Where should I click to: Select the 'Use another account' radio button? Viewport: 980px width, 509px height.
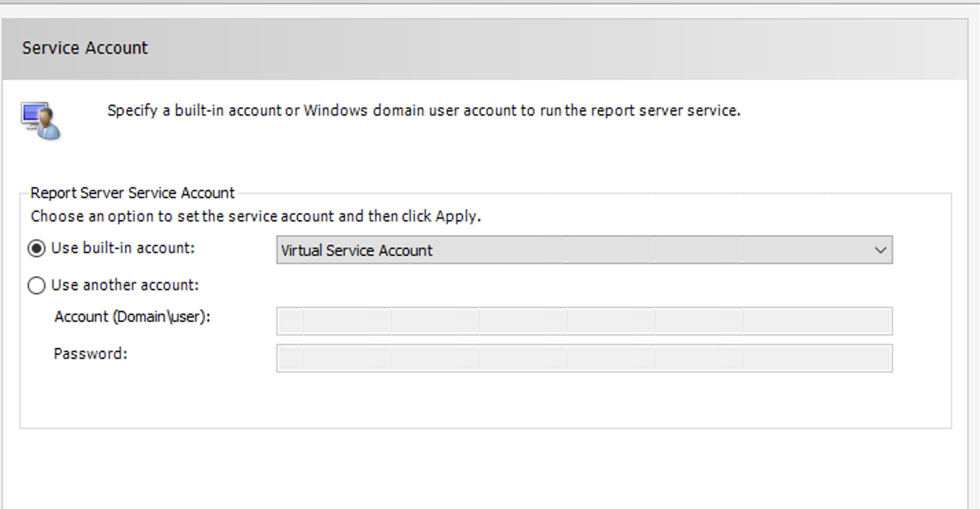36,285
